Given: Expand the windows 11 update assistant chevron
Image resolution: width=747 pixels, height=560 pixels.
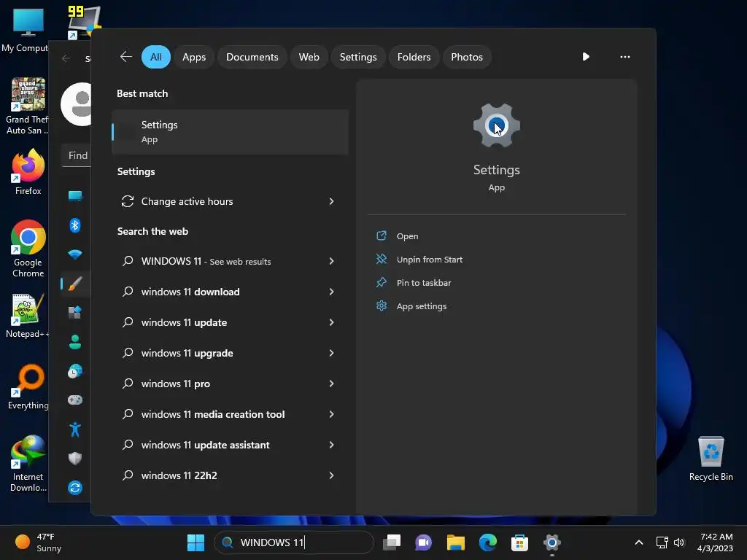Looking at the screenshot, I should coord(331,445).
